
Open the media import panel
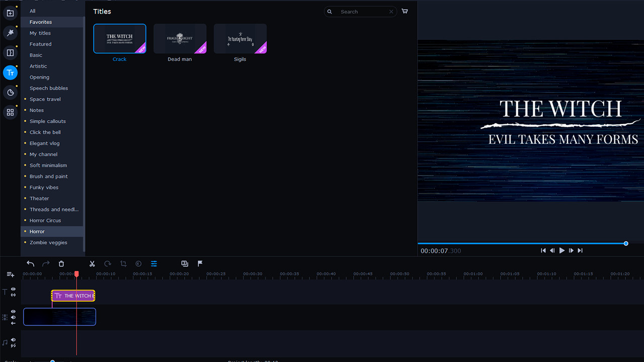(x=10, y=13)
